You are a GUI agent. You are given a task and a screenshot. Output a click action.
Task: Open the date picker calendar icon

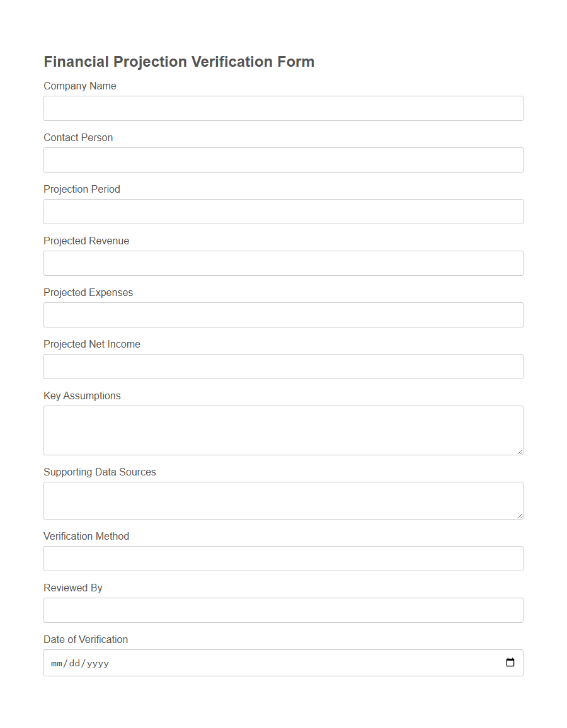[509, 663]
